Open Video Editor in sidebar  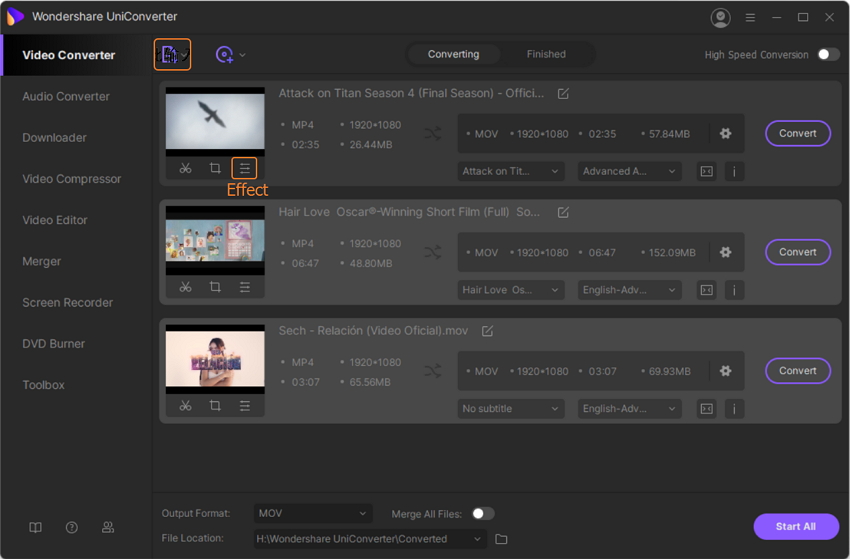(55, 220)
